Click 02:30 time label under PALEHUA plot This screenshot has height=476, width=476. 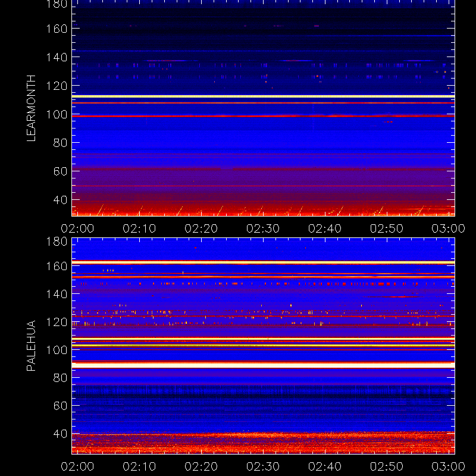click(x=263, y=466)
